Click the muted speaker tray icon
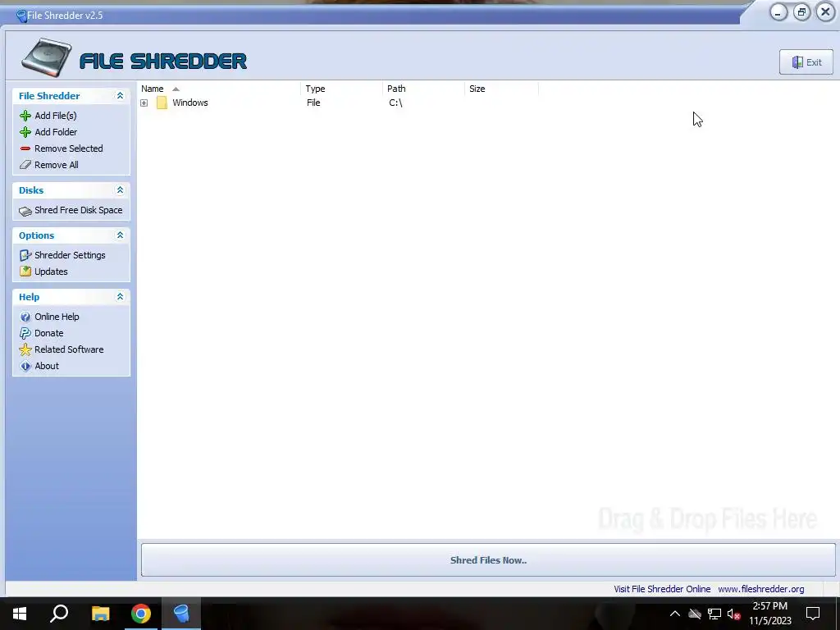840x630 pixels. point(733,614)
